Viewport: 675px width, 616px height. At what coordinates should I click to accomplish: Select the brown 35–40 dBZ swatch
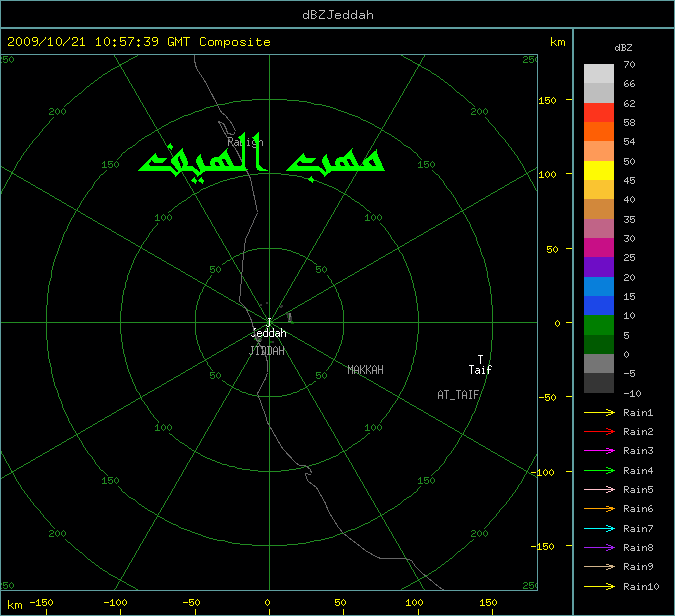pyautogui.click(x=599, y=209)
